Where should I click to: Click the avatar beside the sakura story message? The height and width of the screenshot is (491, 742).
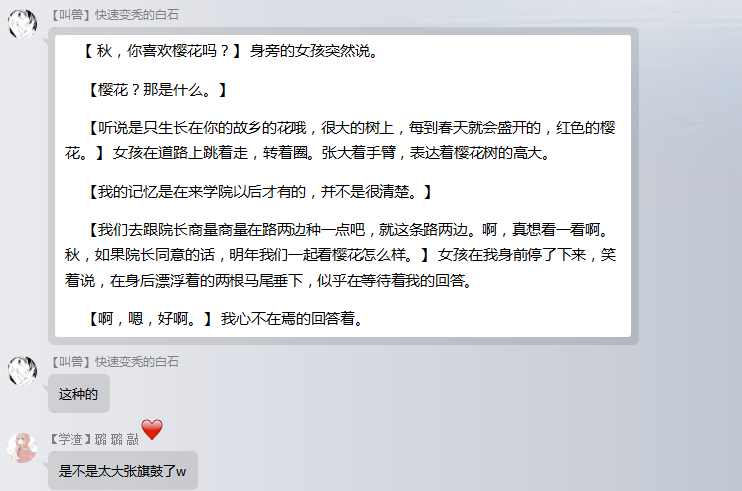[22, 23]
